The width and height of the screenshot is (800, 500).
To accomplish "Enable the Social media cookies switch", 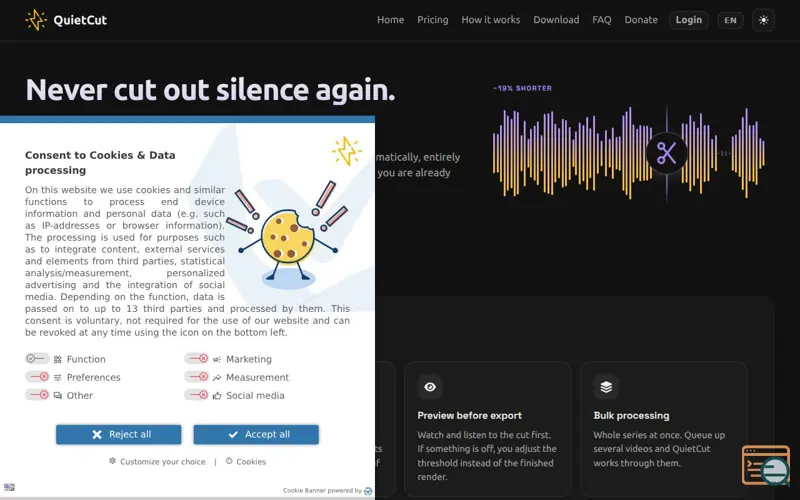I will click(x=197, y=395).
